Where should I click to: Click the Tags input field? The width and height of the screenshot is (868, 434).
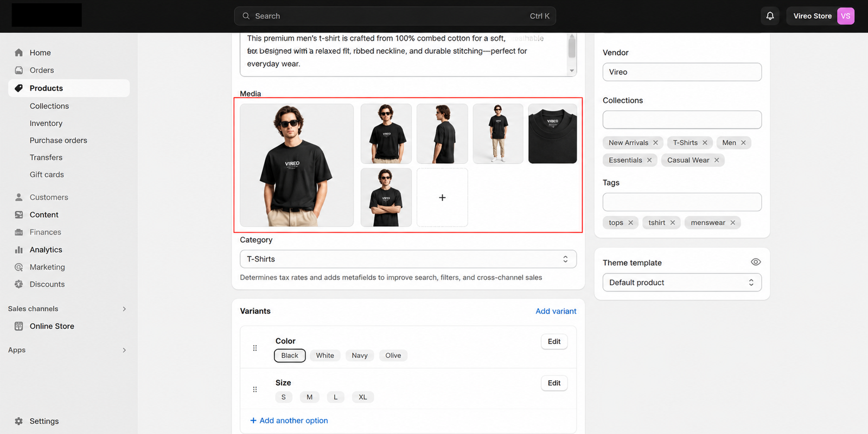[682, 202]
